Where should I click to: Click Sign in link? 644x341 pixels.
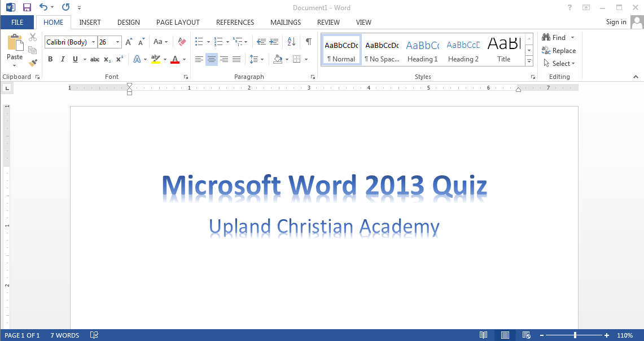[616, 22]
